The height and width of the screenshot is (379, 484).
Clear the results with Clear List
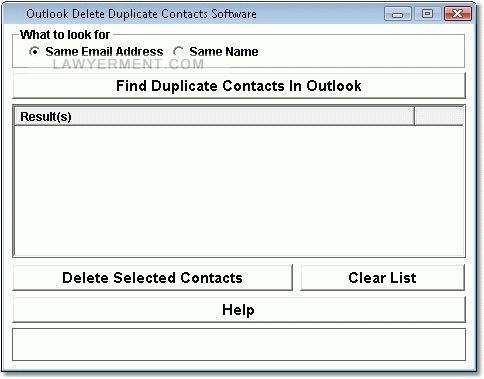point(382,278)
